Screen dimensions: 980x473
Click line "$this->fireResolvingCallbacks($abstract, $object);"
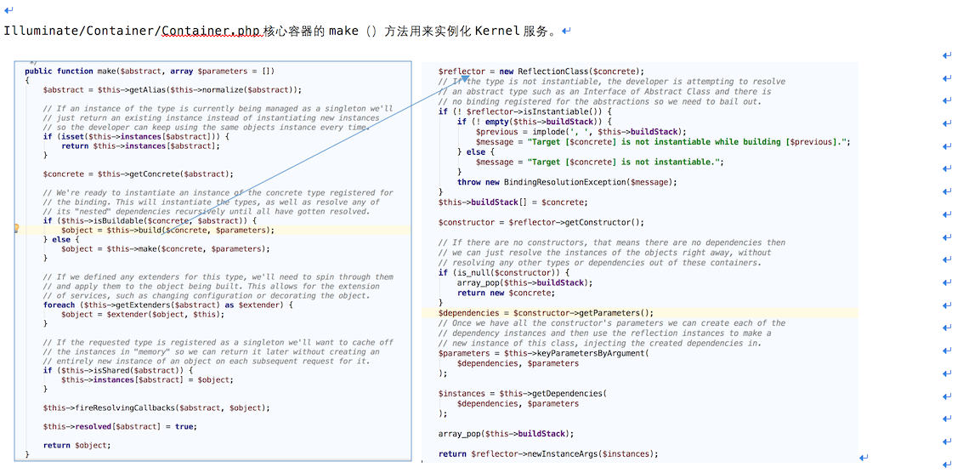156,407
